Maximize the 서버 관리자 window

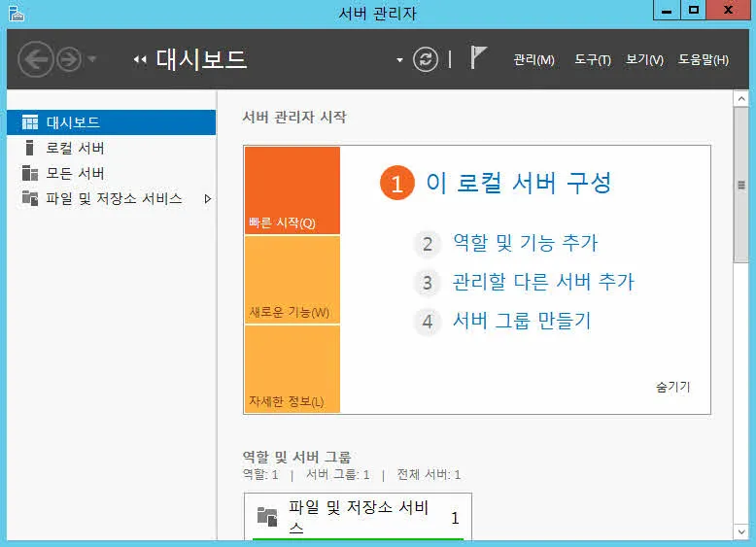pyautogui.click(x=693, y=11)
